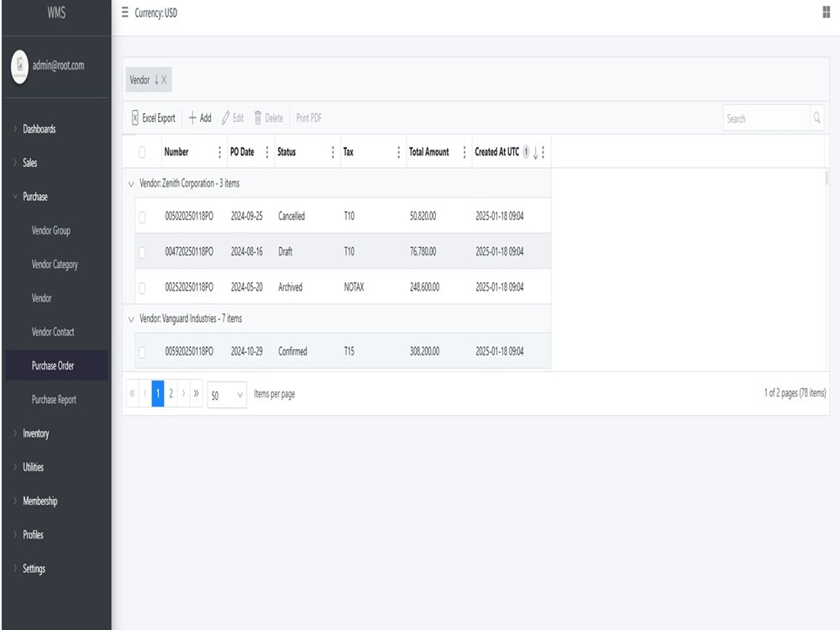Go to last page arrow
This screenshot has height=630, width=840.
point(196,394)
